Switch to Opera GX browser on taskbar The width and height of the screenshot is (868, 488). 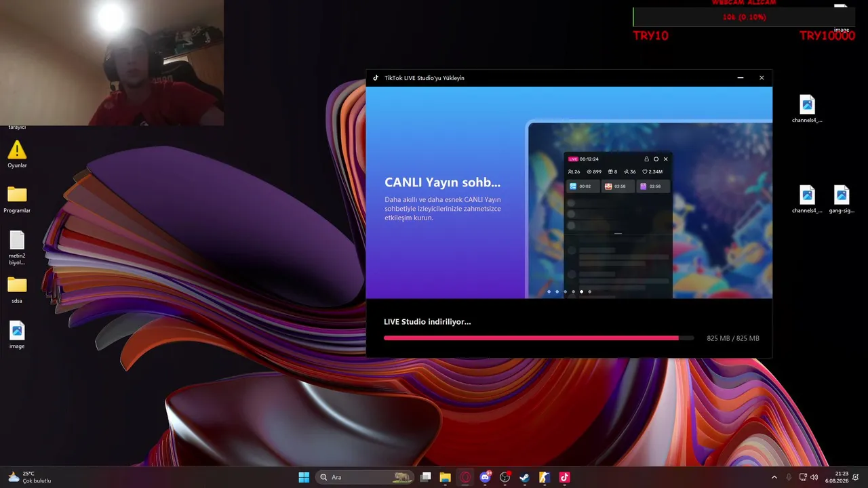pyautogui.click(x=465, y=477)
